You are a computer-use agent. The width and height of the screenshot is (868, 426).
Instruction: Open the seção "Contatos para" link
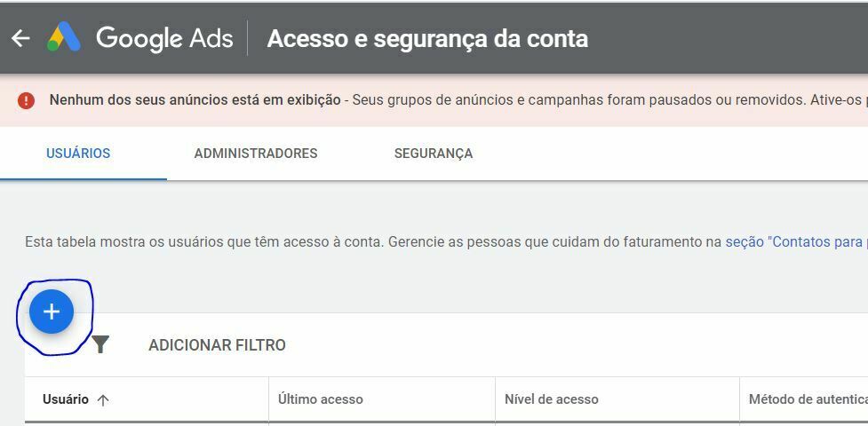pyautogui.click(x=796, y=241)
